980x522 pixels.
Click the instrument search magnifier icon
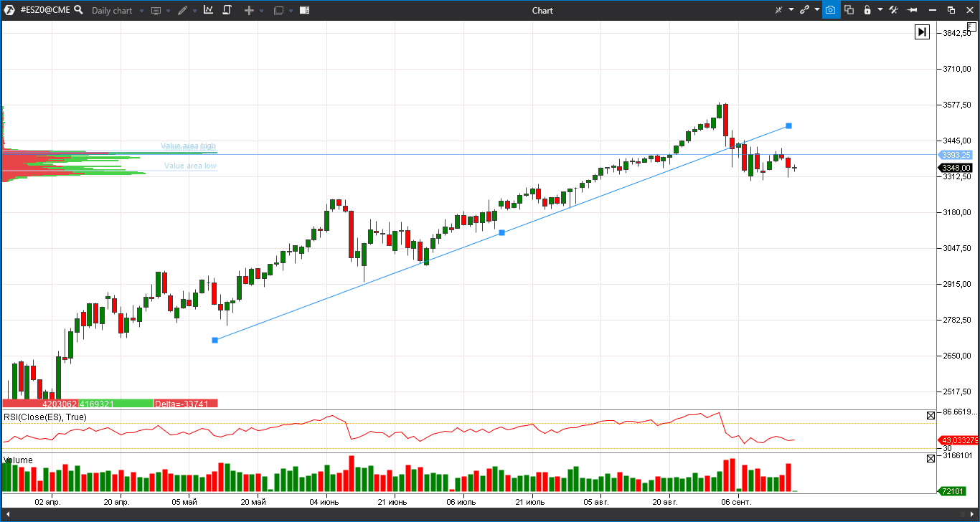tap(78, 10)
